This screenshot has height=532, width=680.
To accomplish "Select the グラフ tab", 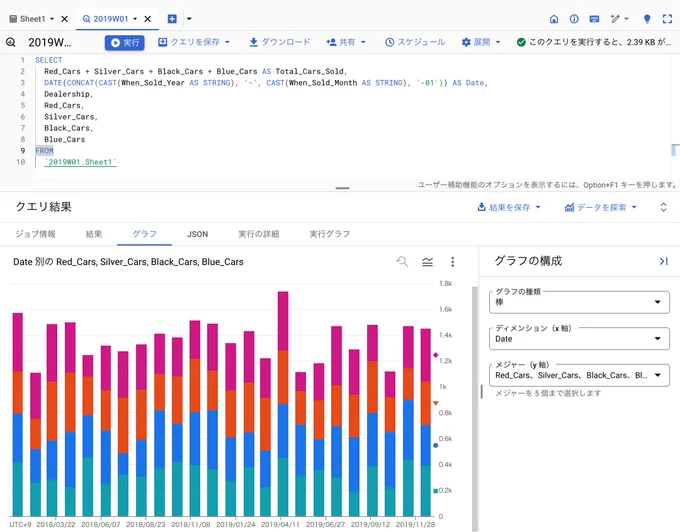I will [x=144, y=234].
